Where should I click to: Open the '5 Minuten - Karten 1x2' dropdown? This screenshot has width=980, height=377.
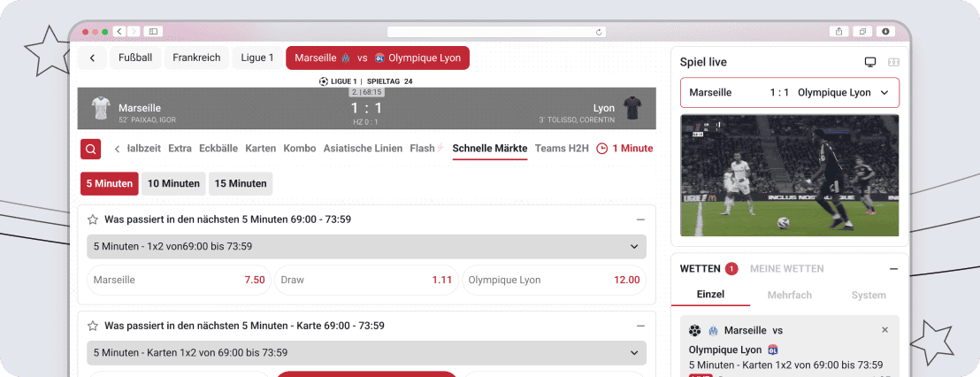point(366,352)
